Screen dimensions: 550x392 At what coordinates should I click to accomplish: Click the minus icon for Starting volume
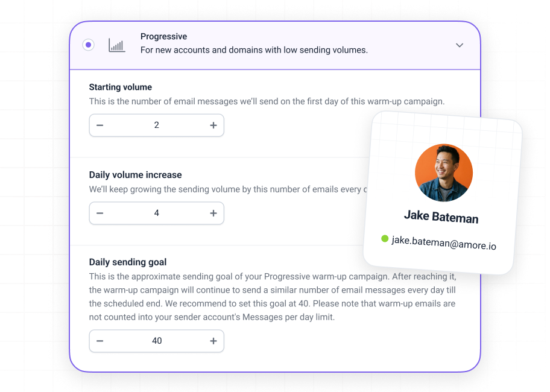tap(100, 125)
